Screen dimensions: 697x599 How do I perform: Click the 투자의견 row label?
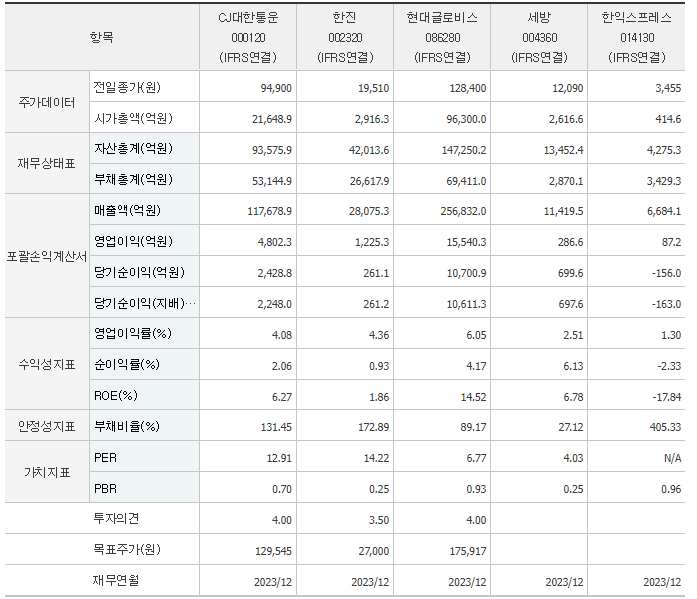click(x=116, y=519)
